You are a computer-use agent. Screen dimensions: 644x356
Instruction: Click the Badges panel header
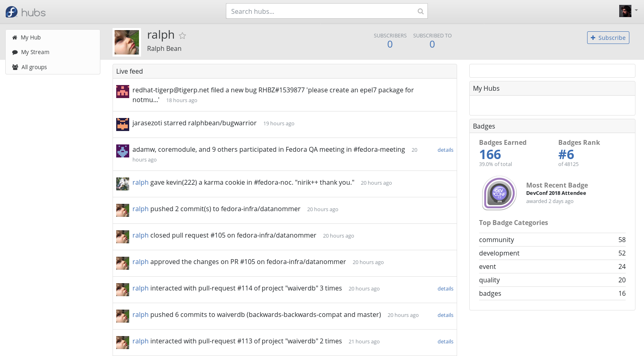coord(552,126)
